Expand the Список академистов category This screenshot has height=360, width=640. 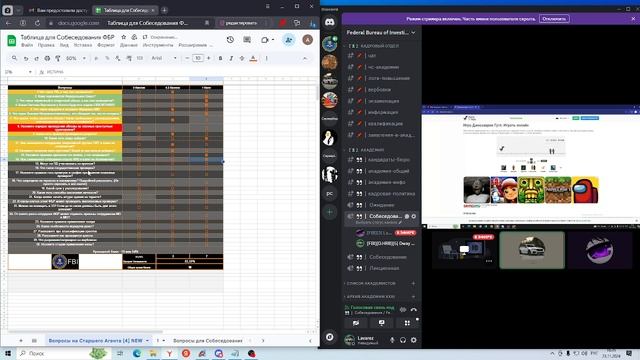[371, 283]
